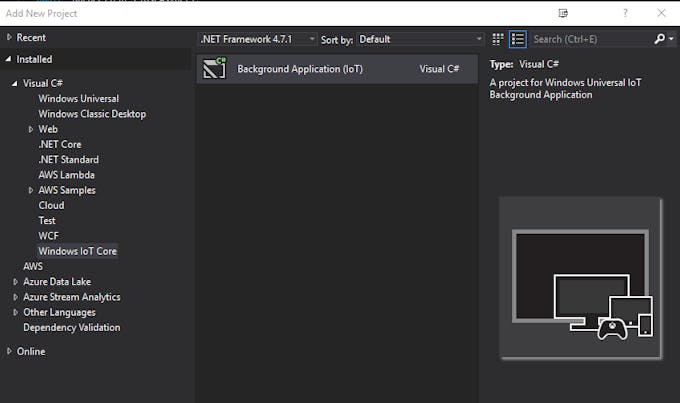Screen dimensions: 680x403
Task: Select Dependency Validation node
Action: coord(72,328)
